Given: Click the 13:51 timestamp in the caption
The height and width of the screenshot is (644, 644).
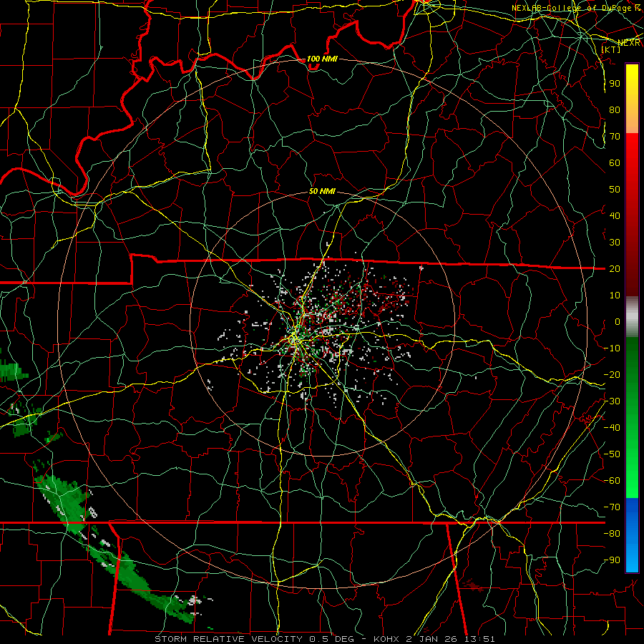Looking at the screenshot, I should pyautogui.click(x=481, y=639).
